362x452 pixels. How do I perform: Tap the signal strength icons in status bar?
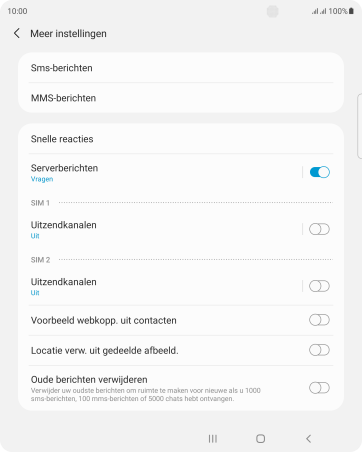(x=319, y=11)
